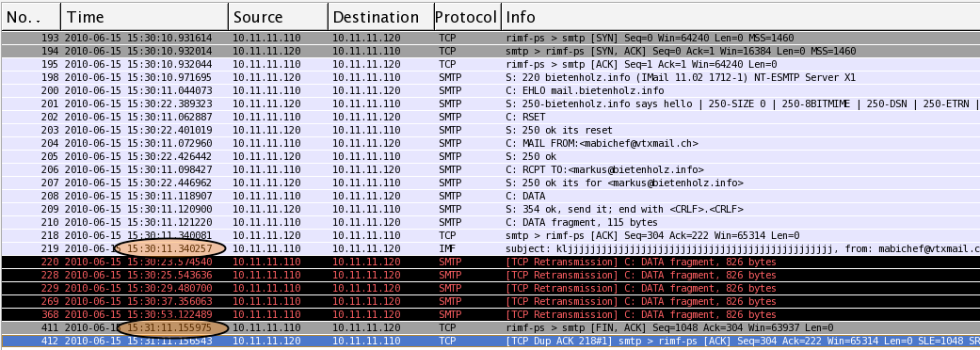The image size is (980, 350).
Task: Select packet 219 IMF subject row
Action: pos(490,248)
